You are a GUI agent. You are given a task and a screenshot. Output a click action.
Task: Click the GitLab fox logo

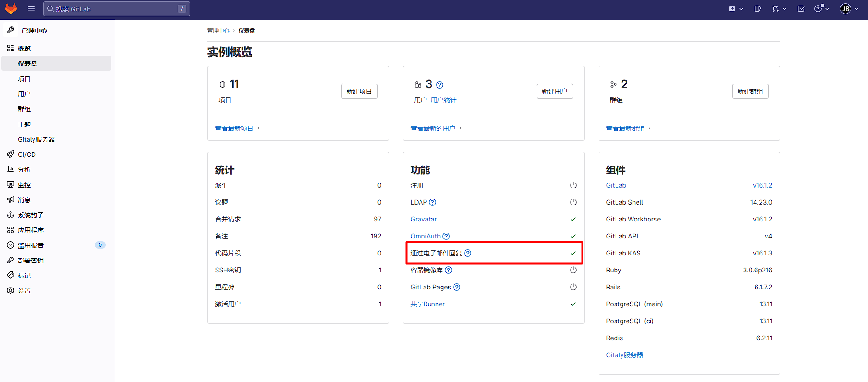[11, 9]
